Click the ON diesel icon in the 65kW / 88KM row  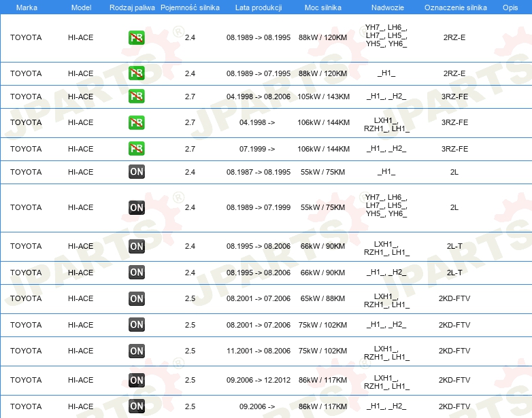pyautogui.click(x=136, y=298)
